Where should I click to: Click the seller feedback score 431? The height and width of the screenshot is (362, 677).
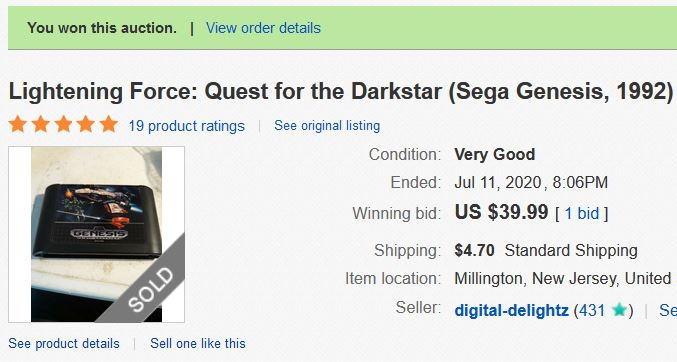592,310
